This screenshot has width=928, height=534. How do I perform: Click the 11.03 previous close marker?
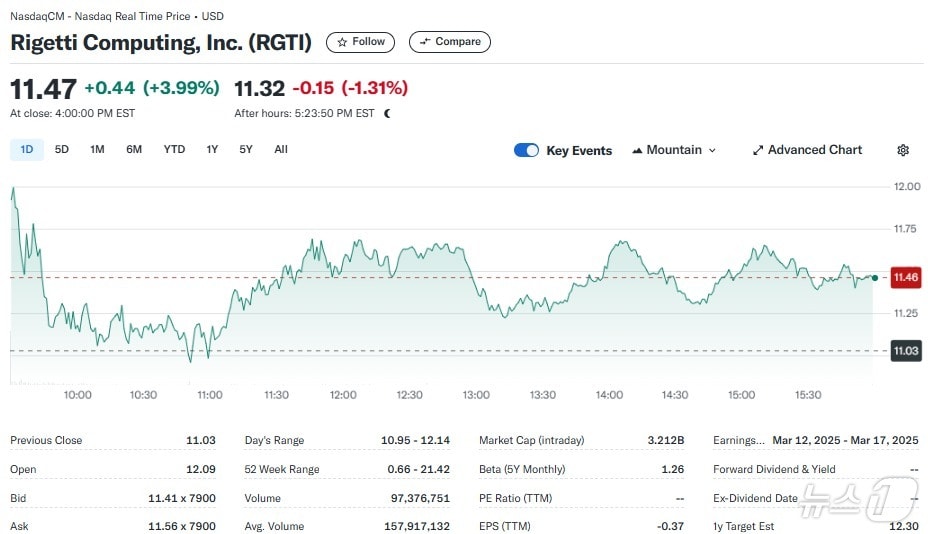point(906,351)
